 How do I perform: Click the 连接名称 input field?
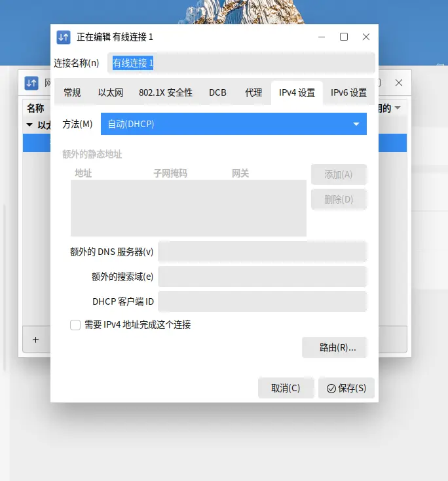click(x=241, y=63)
